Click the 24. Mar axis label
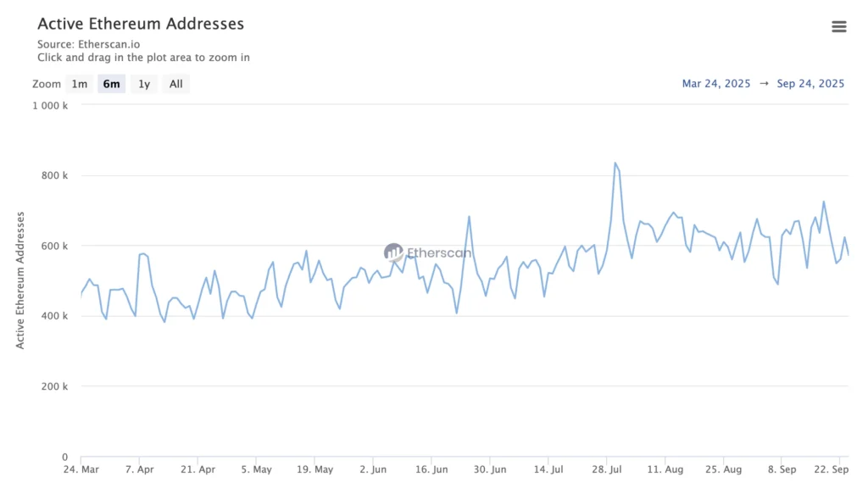 click(x=79, y=469)
